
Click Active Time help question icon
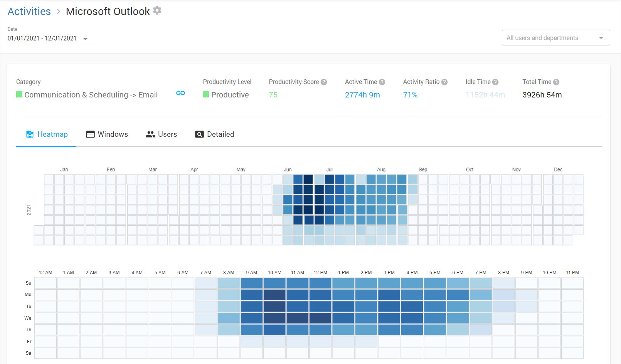coord(382,82)
